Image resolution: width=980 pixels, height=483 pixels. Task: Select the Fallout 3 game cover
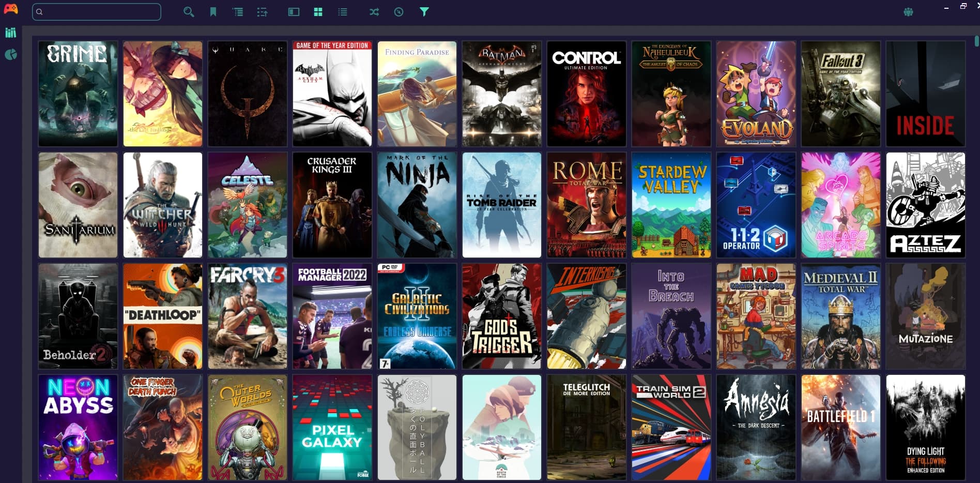click(840, 94)
